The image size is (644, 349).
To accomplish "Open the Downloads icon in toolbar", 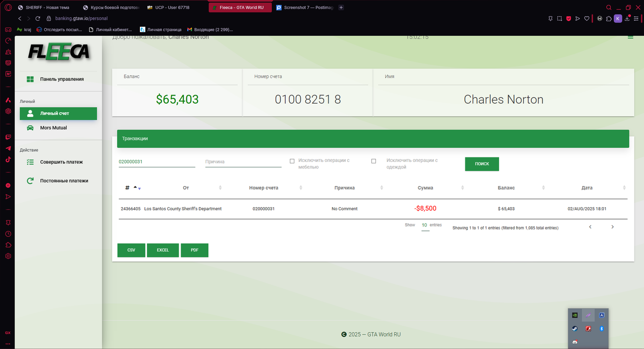I will coord(627,19).
